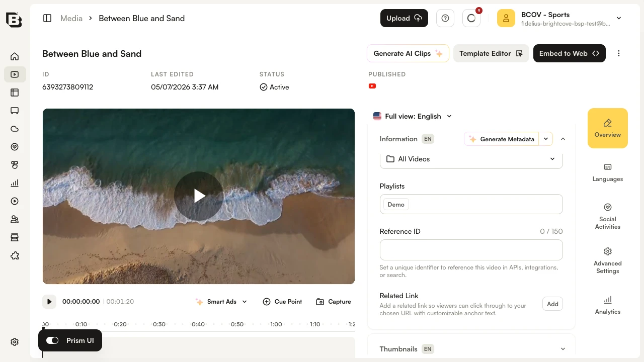Open the Social Activities tab
Viewport: 644px width, 362px height.
(608, 216)
